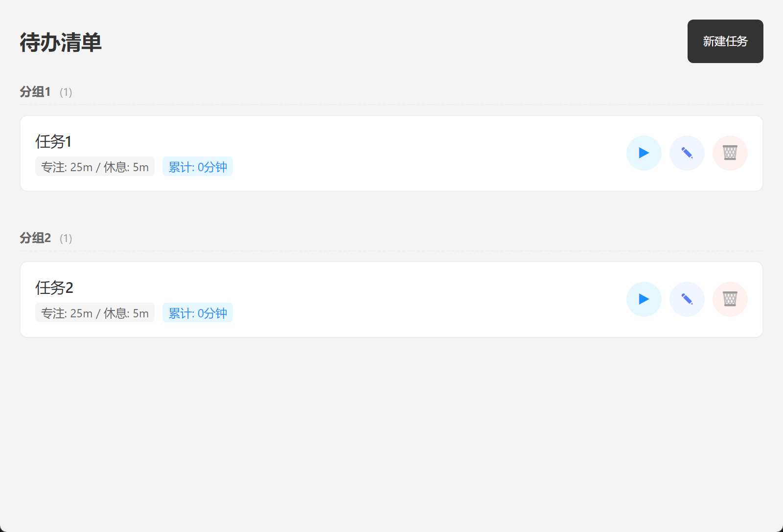Click 任务1's 专注: 25m / 休息: 5m tag

95,167
